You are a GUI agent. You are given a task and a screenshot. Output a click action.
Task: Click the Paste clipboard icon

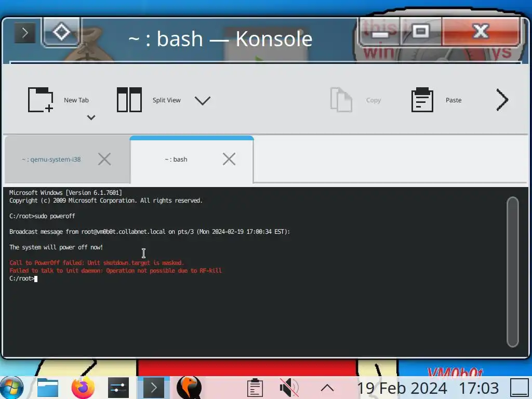(x=422, y=100)
